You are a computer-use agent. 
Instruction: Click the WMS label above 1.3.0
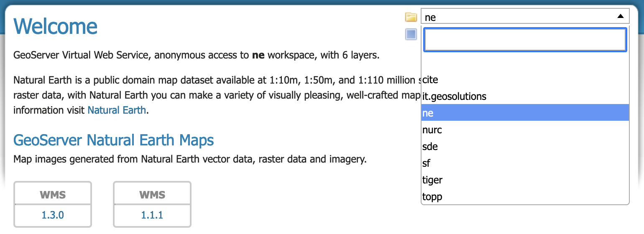(x=53, y=194)
